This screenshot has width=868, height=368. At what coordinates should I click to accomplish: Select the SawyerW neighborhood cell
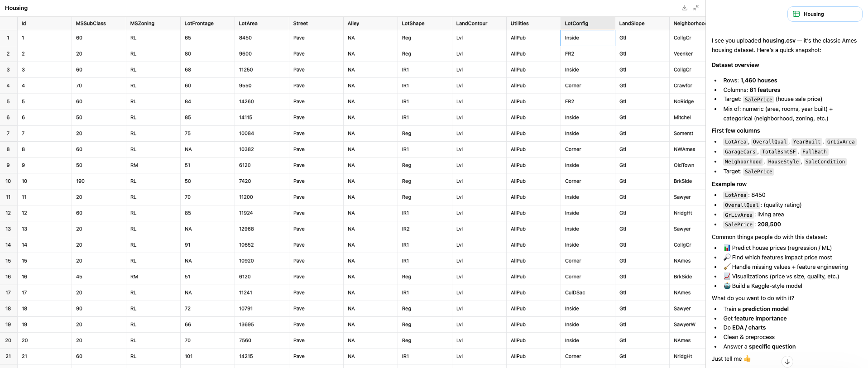(687, 325)
